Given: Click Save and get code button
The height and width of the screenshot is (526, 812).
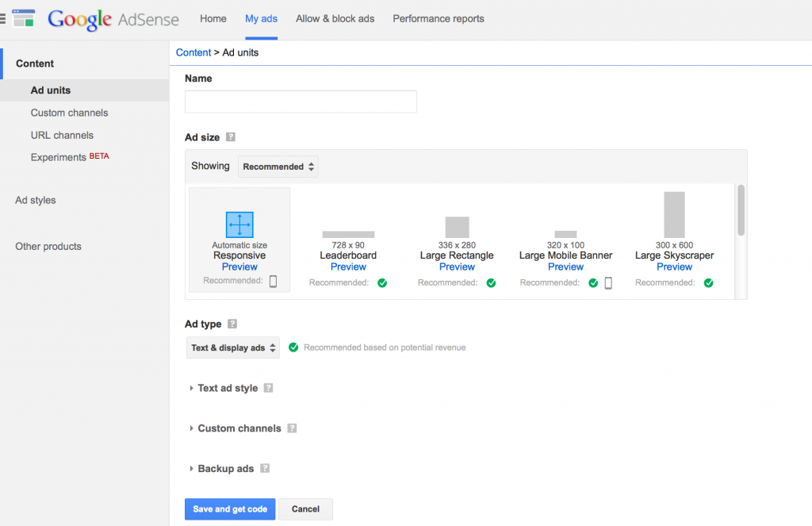Looking at the screenshot, I should (230, 509).
